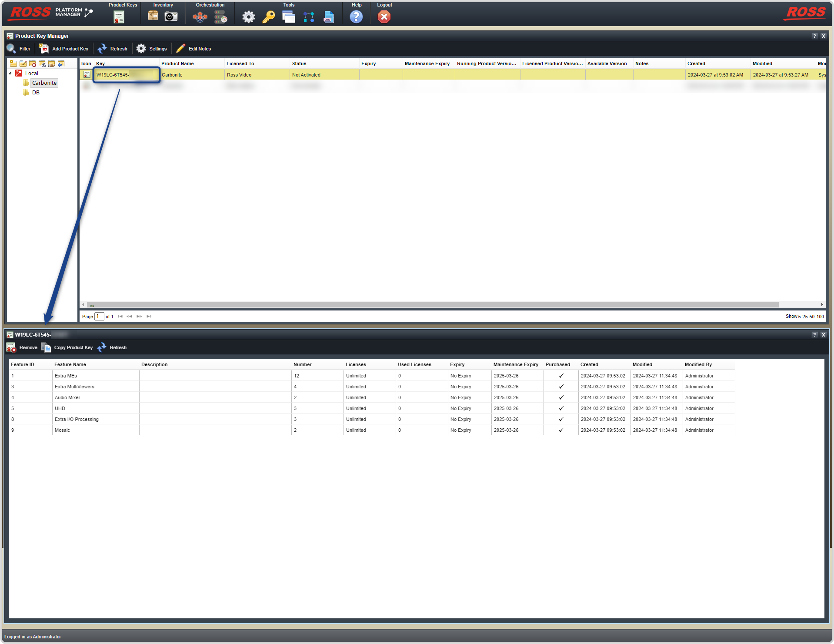Image resolution: width=834 pixels, height=644 pixels.
Task: Click Copy Product Key button
Action: click(x=67, y=347)
